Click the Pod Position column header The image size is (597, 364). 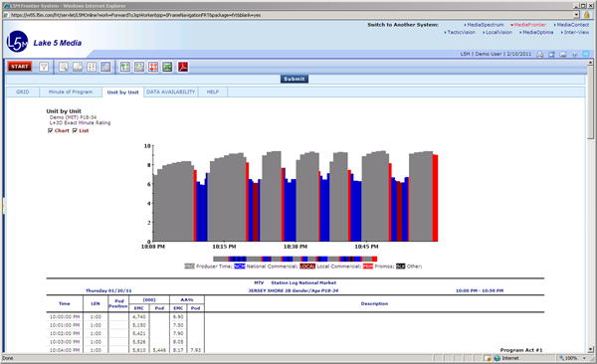[x=118, y=303]
